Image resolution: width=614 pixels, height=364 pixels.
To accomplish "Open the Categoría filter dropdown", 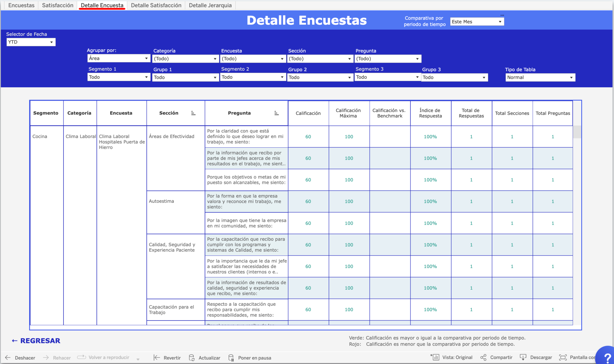I will (185, 58).
